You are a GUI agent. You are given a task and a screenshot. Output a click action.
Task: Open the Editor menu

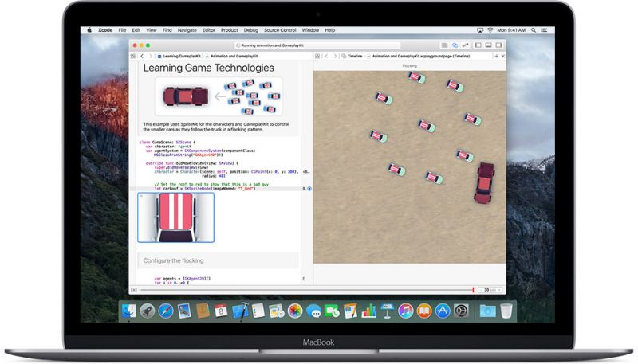pos(209,30)
